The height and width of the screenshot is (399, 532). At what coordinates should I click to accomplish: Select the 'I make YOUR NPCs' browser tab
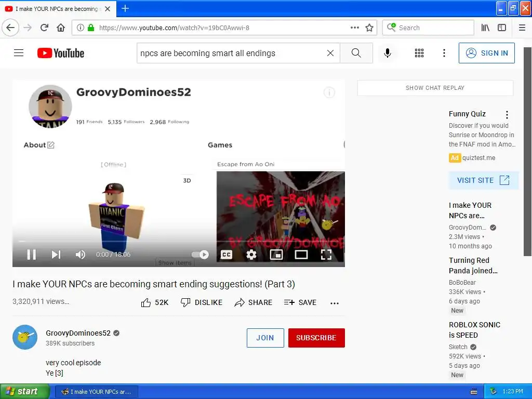pyautogui.click(x=58, y=9)
